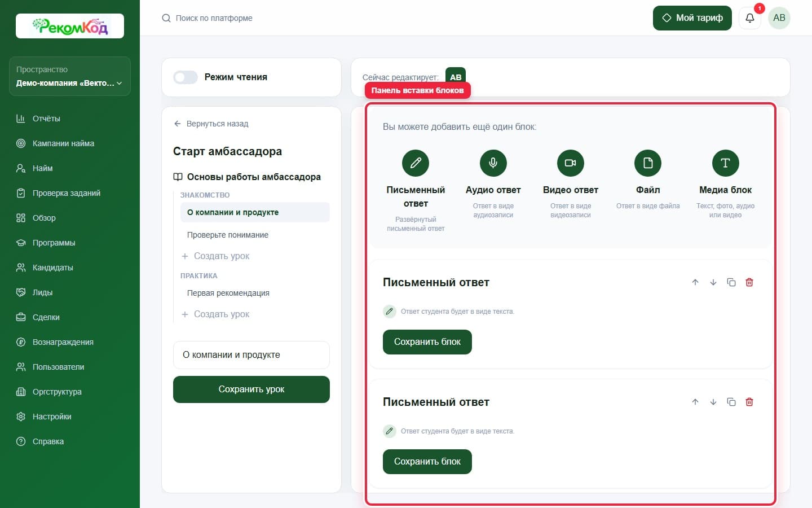Move first Письменный ответ block up
The height and width of the screenshot is (508, 812).
[695, 282]
